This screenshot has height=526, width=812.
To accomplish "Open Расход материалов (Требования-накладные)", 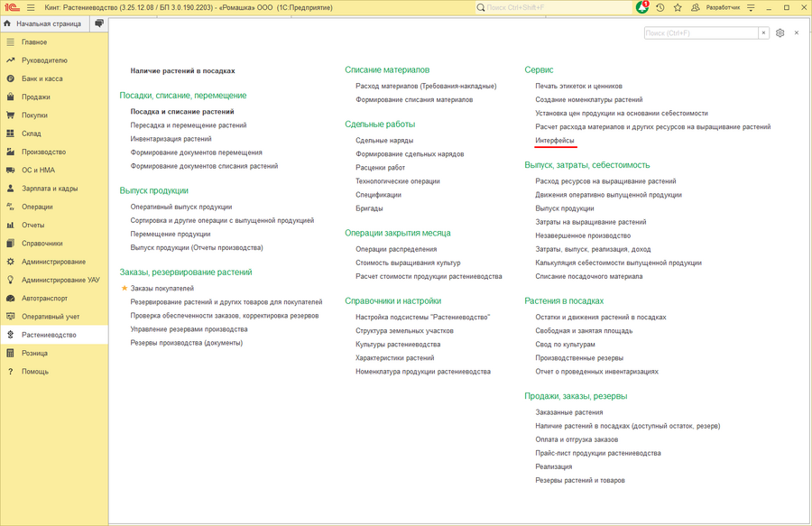I will tap(426, 86).
